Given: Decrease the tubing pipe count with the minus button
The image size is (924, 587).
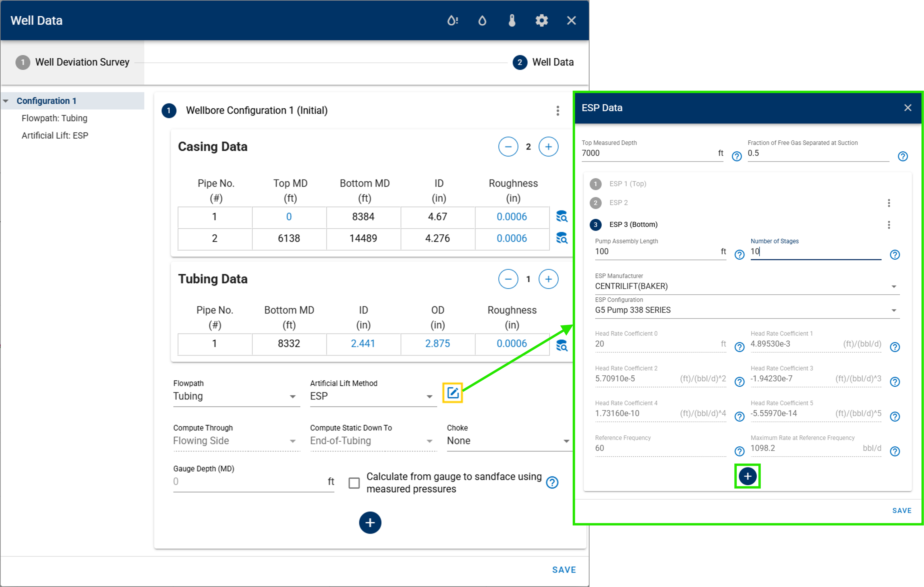Looking at the screenshot, I should pos(508,279).
